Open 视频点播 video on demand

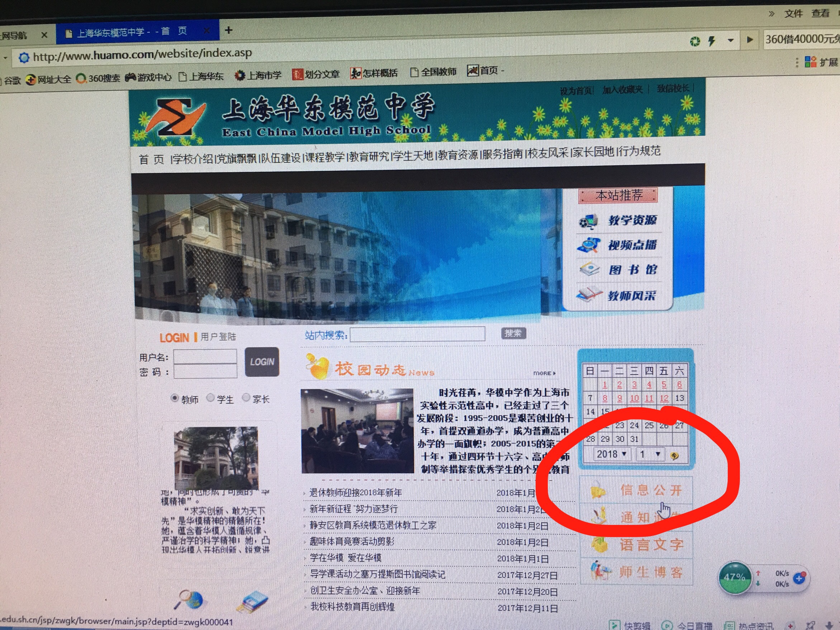pyautogui.click(x=618, y=245)
